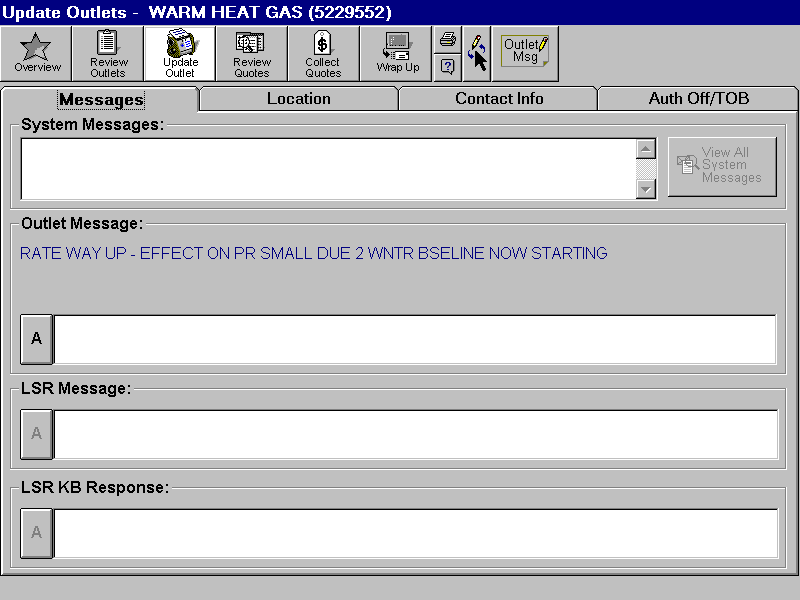Click the pencil and cursor icon
The image size is (800, 600).
coord(477,54)
